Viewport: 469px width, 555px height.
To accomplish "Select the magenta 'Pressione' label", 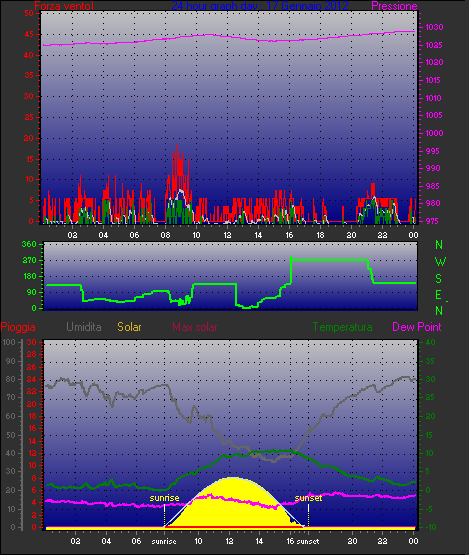I will coord(394,6).
